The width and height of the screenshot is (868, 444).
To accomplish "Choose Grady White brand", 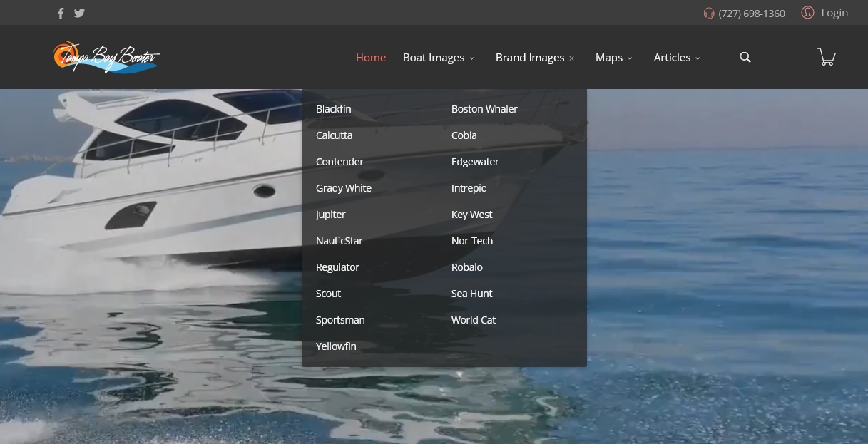I will coord(344,188).
